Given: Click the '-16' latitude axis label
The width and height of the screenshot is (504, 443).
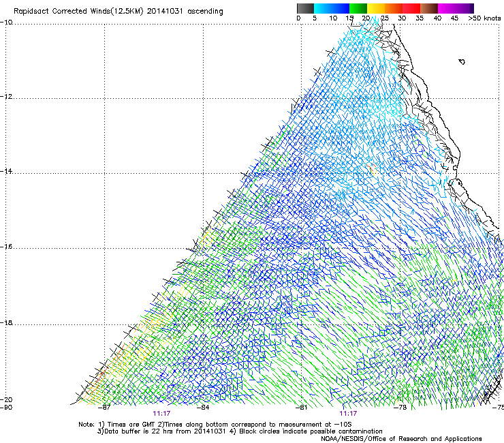Looking at the screenshot, I should tap(6, 247).
